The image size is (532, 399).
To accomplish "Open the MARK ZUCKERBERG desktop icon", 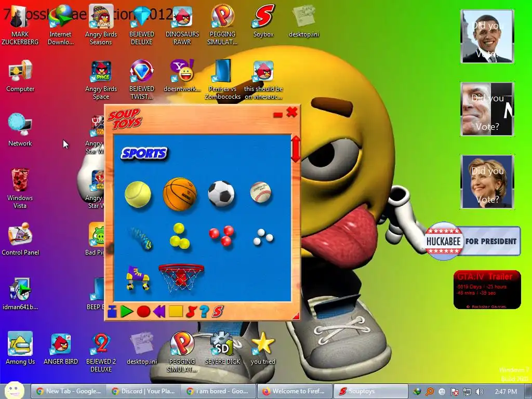I will pyautogui.click(x=20, y=26).
